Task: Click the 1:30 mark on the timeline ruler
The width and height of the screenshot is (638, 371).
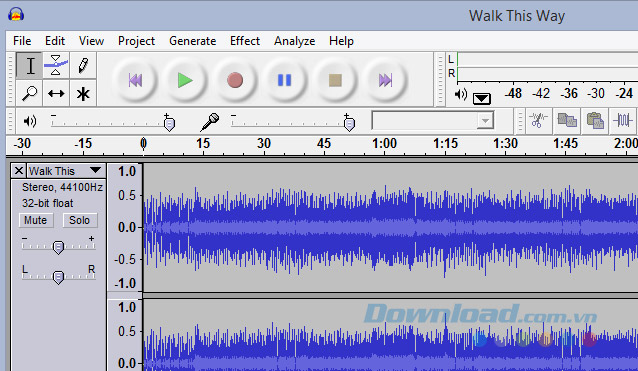Action: (505, 143)
